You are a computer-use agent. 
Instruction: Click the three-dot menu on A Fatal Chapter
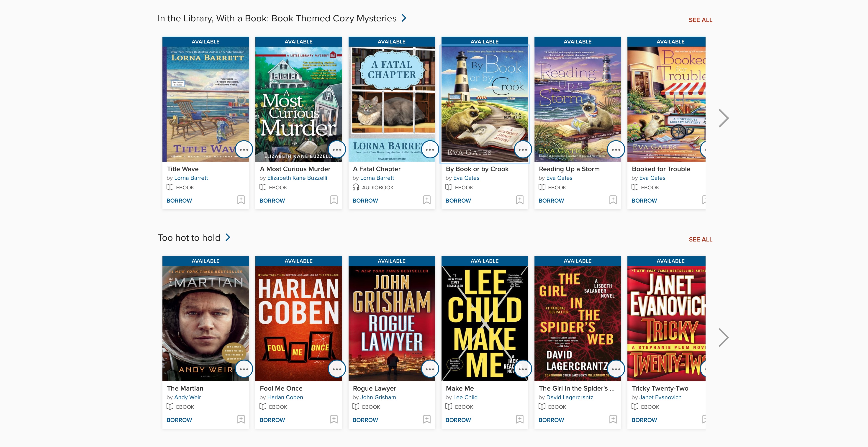pos(430,150)
